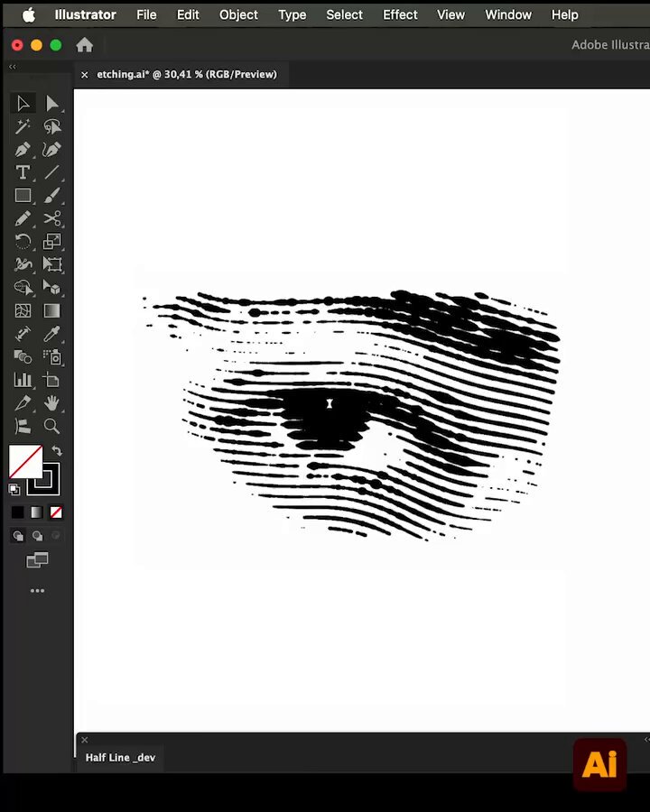Apply Gradient mode button
Screen dimensions: 650x812
click(x=37, y=512)
